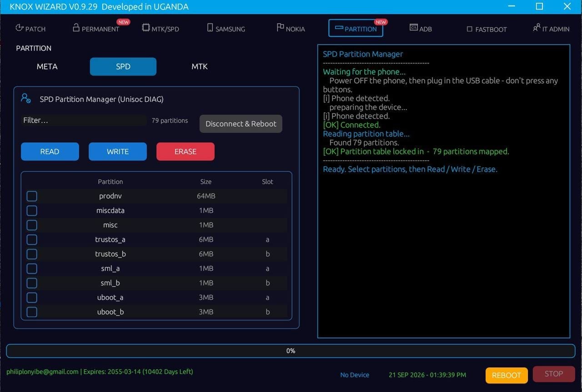Click the 0% progress bar
Viewport: 582px width, 392px height.
[291, 351]
